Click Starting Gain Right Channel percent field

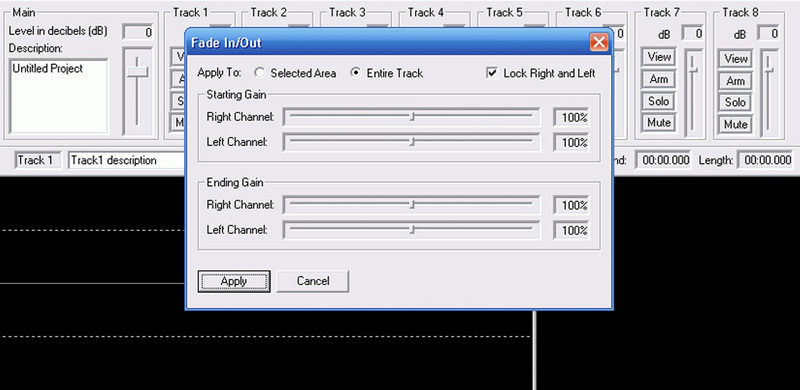(572, 117)
